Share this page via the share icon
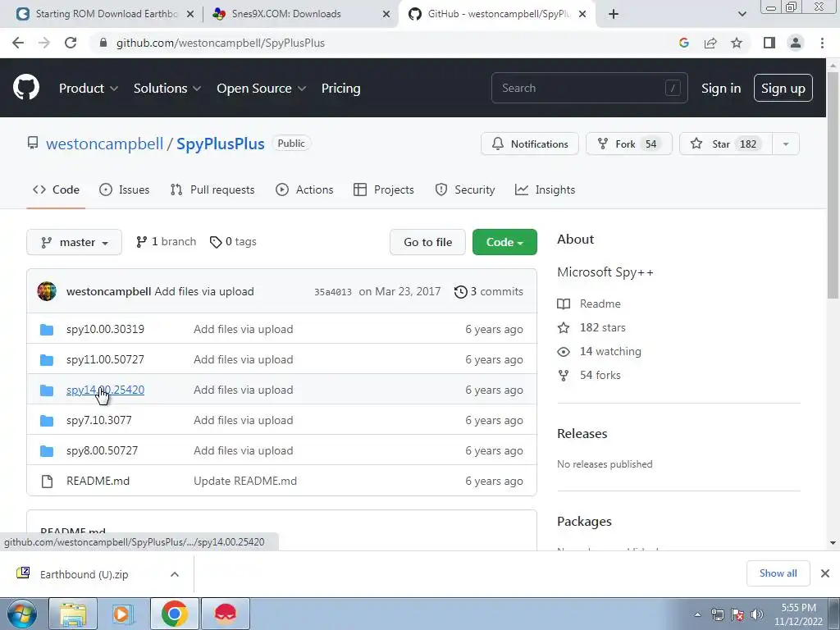 click(x=710, y=43)
